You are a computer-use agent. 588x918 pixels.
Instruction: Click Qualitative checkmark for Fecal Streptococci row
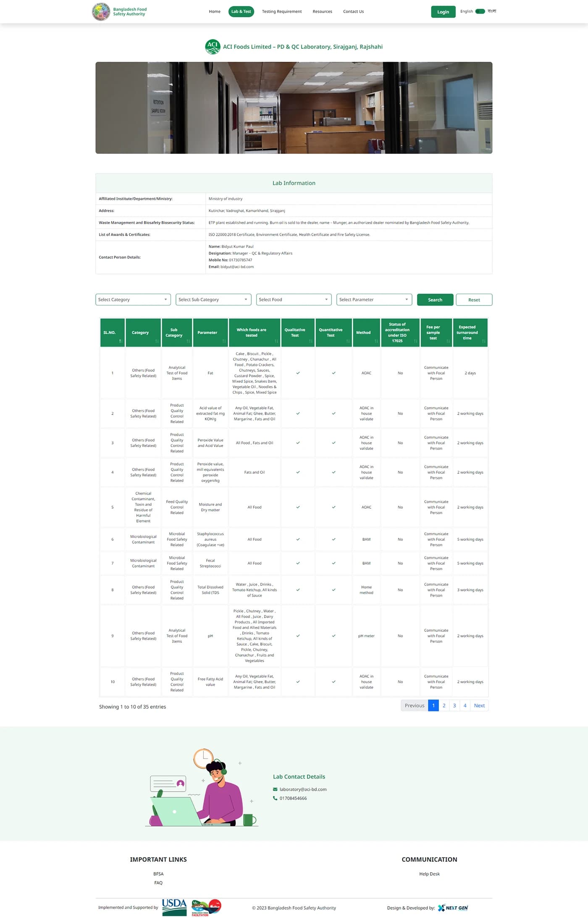[298, 563]
